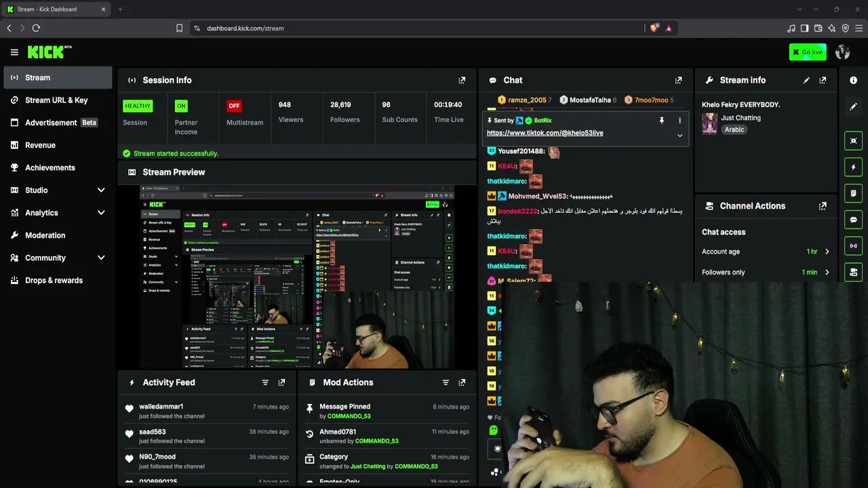Image resolution: width=868 pixels, height=488 pixels.
Task: Pop out the Session Info panel
Action: [x=462, y=80]
